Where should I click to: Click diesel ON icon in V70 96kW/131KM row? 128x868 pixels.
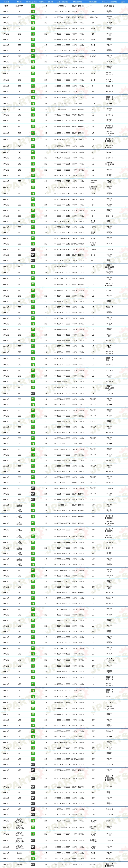point(33,770)
